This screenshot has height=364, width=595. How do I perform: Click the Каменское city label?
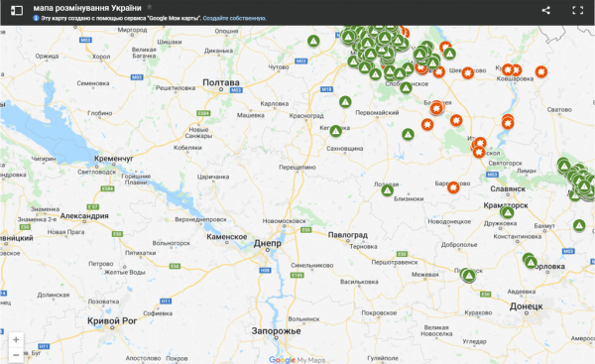click(226, 236)
